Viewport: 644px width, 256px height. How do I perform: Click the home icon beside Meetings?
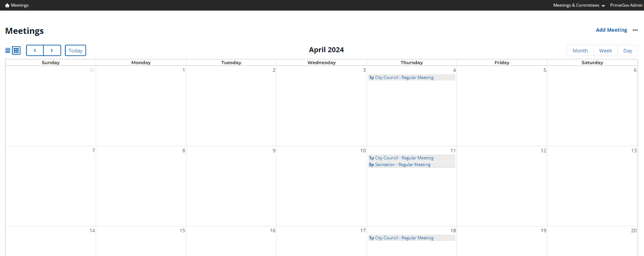(7, 5)
